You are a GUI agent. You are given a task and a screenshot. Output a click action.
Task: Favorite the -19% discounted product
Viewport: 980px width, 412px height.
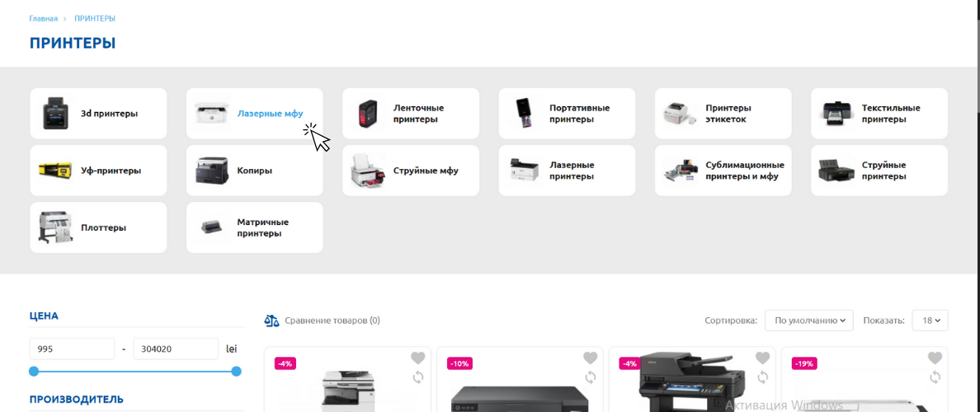(x=935, y=358)
